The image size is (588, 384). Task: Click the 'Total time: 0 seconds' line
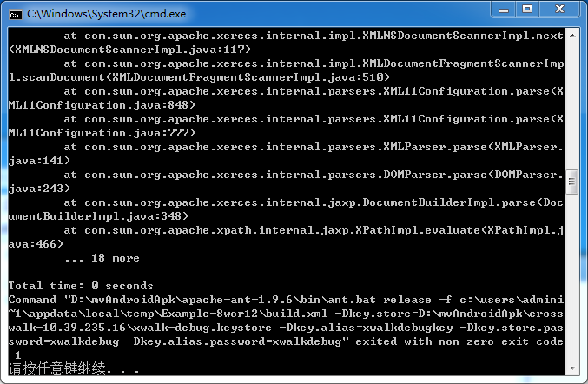click(81, 286)
